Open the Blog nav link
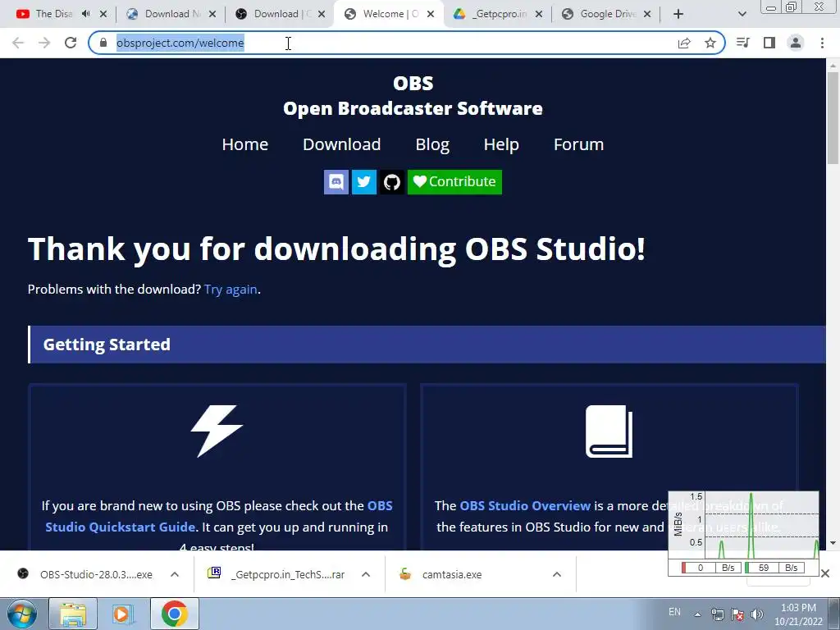This screenshot has height=630, width=840. tap(432, 144)
